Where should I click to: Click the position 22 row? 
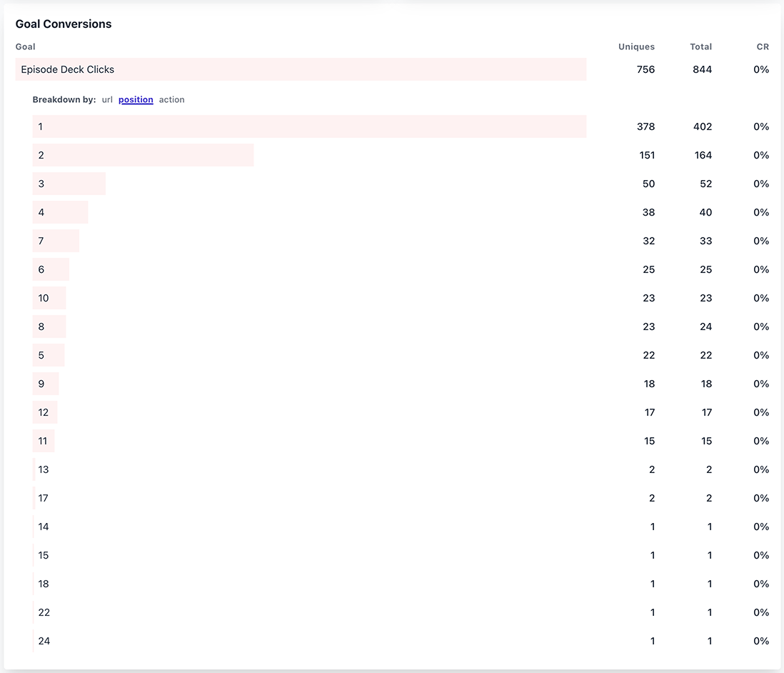point(44,612)
